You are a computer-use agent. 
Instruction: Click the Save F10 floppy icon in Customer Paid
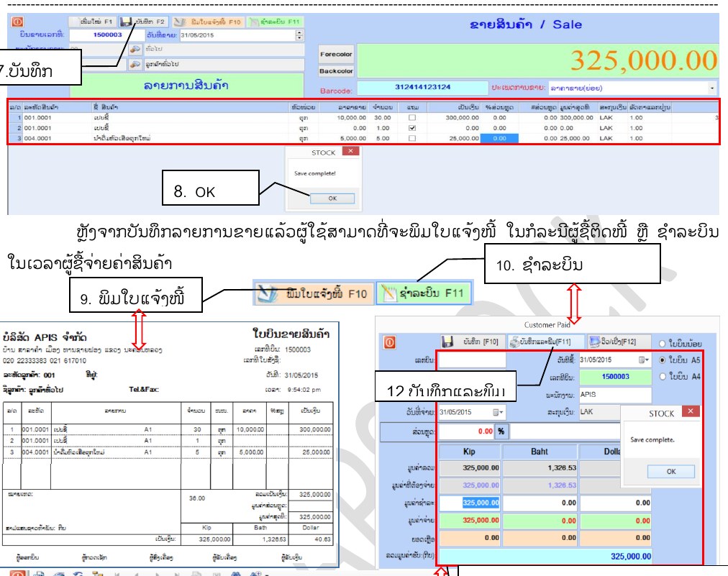pos(447,342)
